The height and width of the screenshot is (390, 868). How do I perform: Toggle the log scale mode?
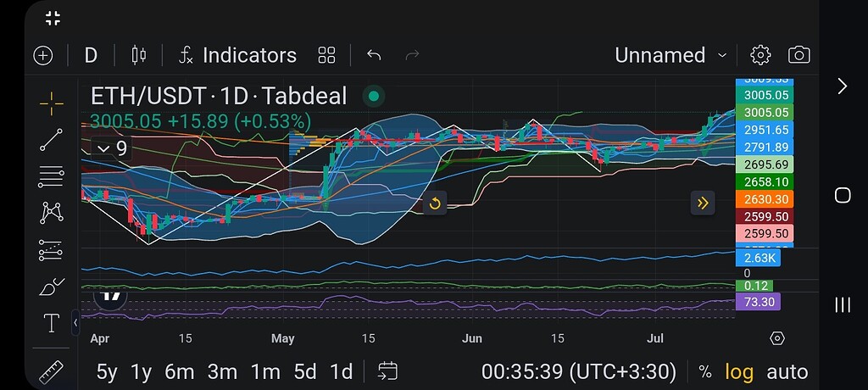[739, 371]
